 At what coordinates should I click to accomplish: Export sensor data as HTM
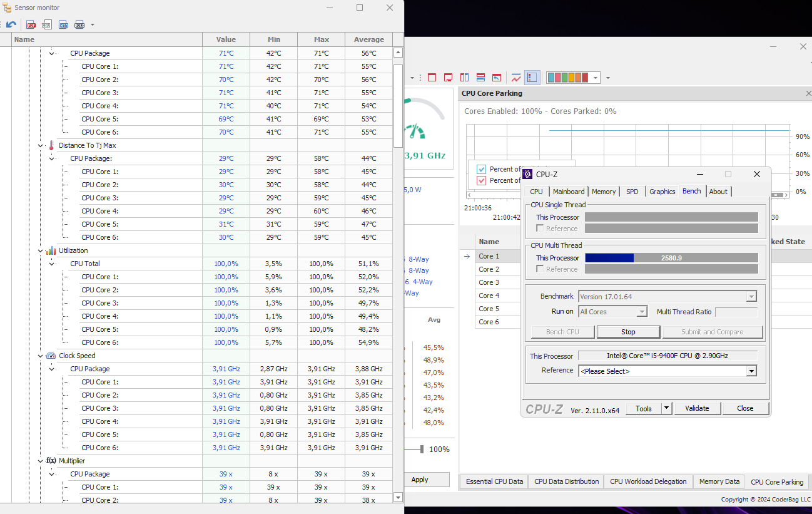63,24
